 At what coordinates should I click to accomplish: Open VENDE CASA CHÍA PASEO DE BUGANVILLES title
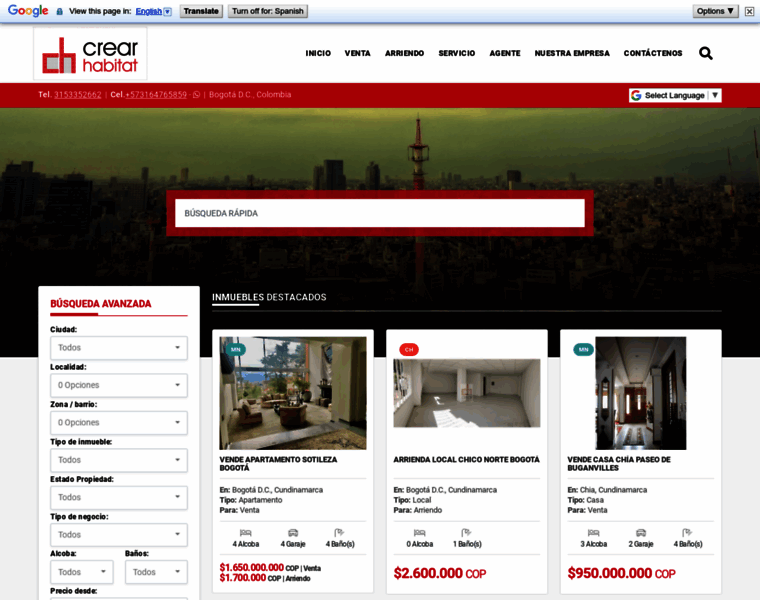pyautogui.click(x=619, y=464)
